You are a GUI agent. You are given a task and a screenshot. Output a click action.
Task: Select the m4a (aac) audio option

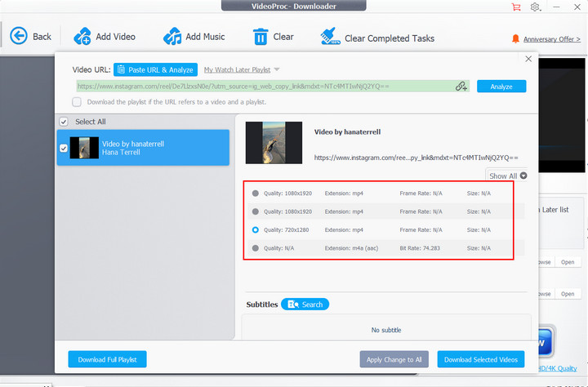click(x=256, y=248)
